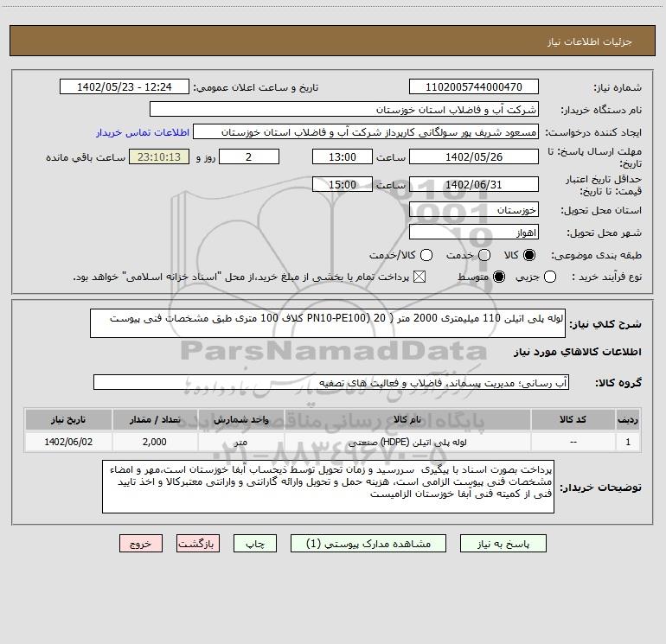Click the unit cell متر
The image size is (666, 644).
point(240,442)
